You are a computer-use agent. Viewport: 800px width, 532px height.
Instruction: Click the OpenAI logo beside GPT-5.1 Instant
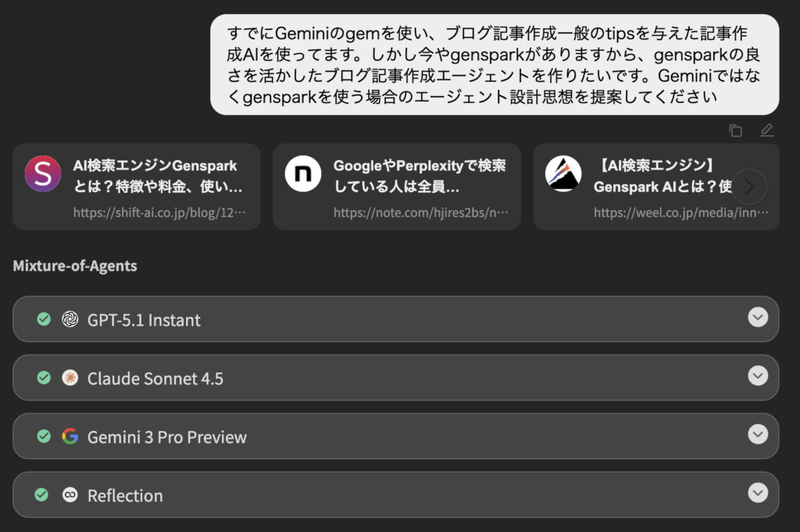point(70,319)
